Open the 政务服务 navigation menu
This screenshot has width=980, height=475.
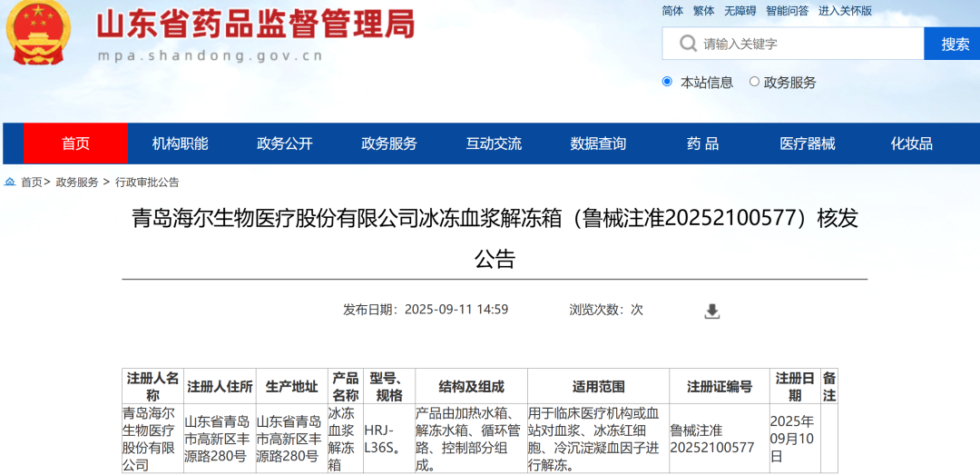[x=388, y=143]
